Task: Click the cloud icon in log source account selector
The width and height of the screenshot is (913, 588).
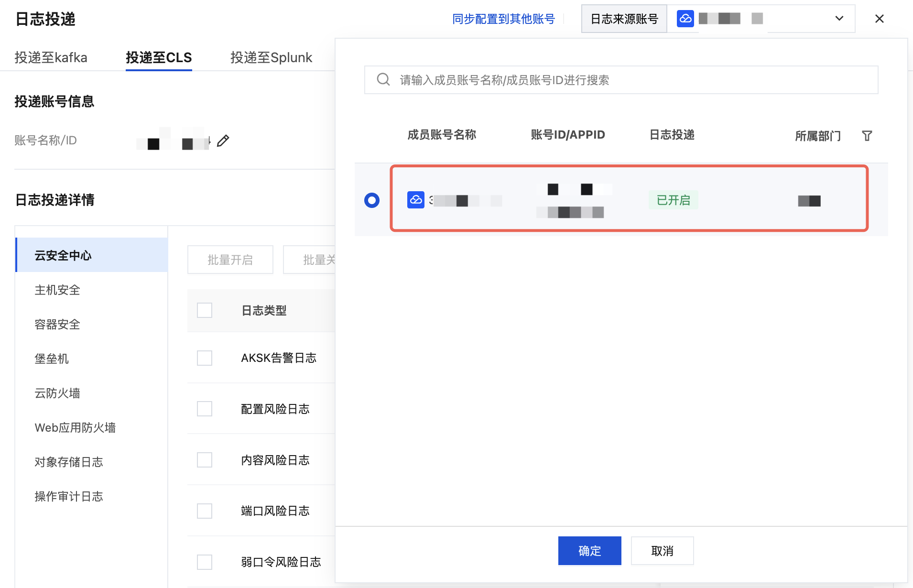Action: [685, 19]
